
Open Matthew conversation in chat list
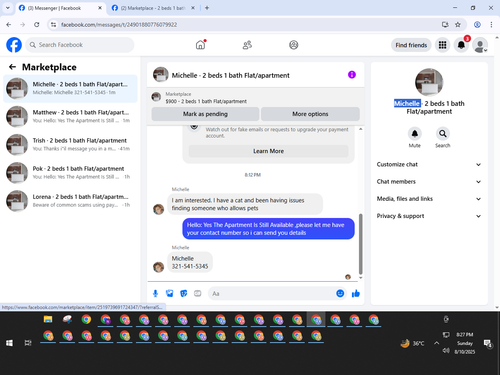(70, 116)
